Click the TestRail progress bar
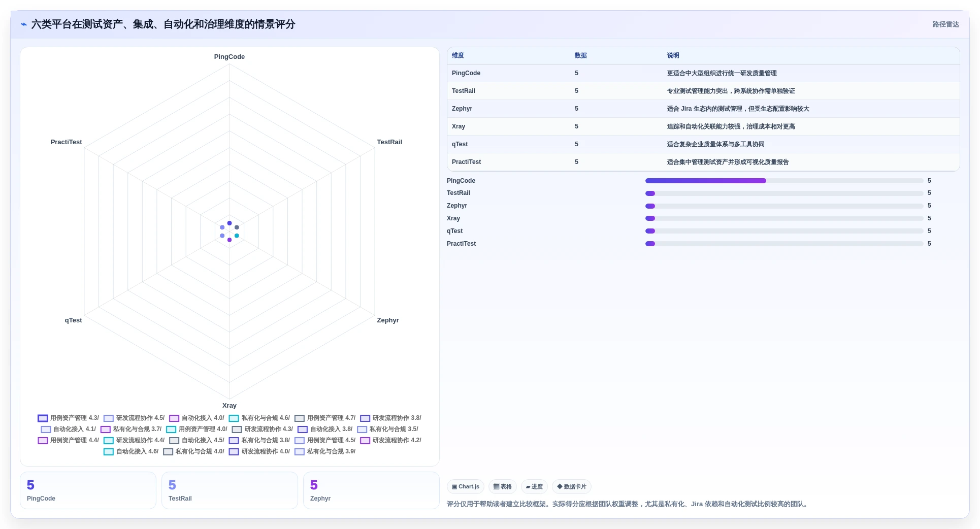This screenshot has width=980, height=529. pyautogui.click(x=784, y=193)
